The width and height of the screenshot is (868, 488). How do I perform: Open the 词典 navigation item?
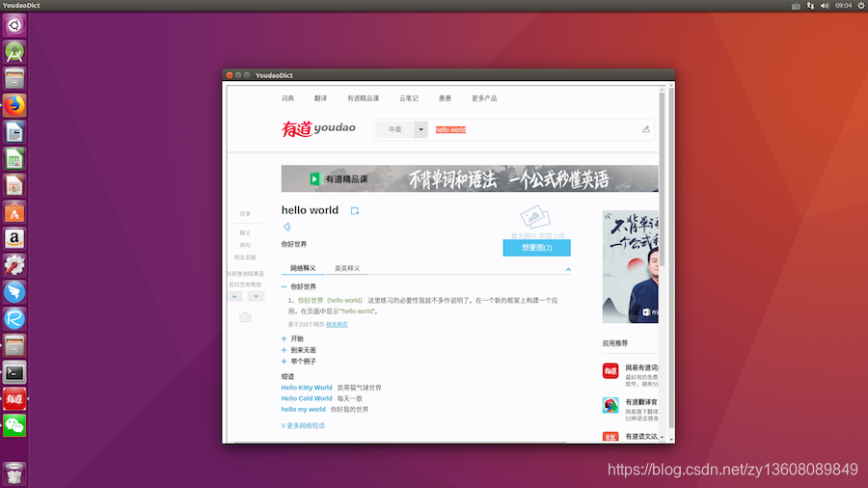pyautogui.click(x=287, y=98)
